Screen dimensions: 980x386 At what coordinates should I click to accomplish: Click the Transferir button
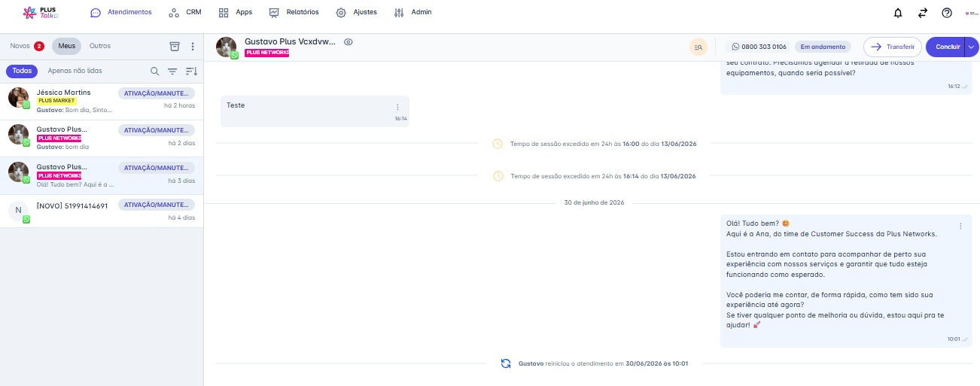(x=893, y=47)
